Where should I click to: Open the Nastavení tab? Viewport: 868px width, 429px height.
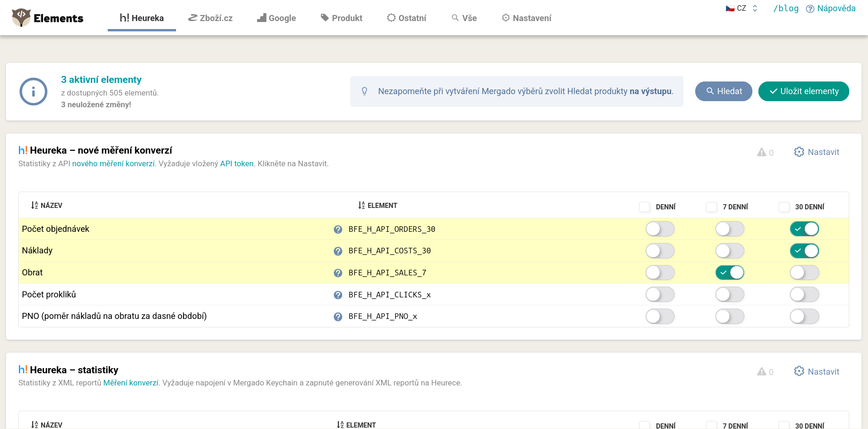point(527,18)
